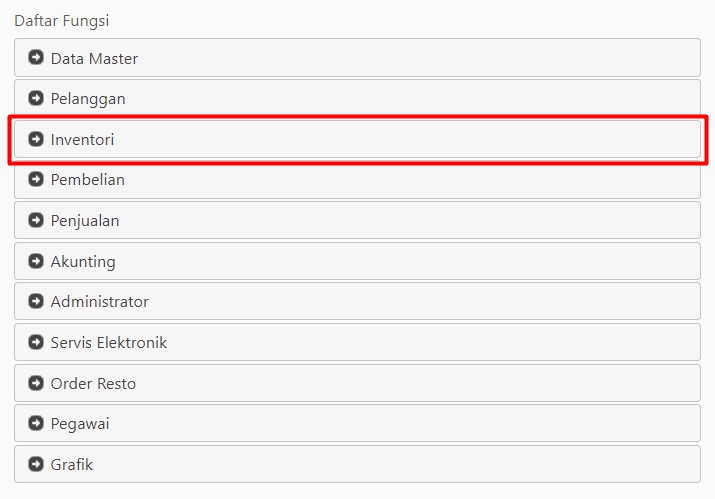Viewport: 715px width, 499px height.
Task: Expand the Data Master section
Action: pos(358,57)
